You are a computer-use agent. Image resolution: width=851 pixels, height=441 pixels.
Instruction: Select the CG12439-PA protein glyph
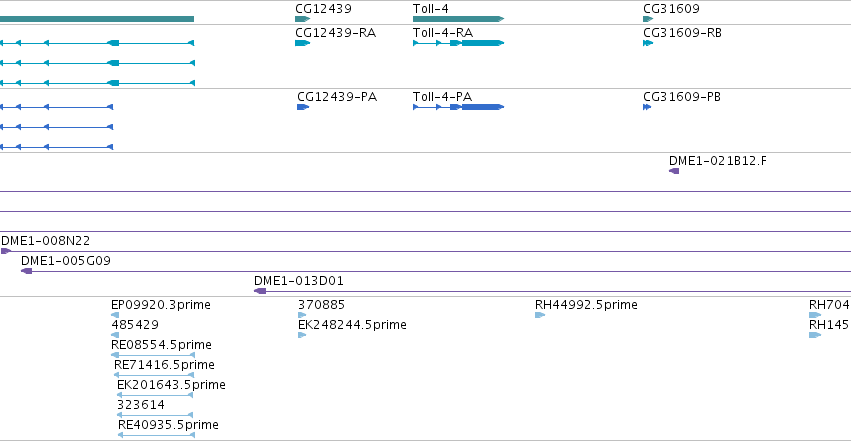303,107
